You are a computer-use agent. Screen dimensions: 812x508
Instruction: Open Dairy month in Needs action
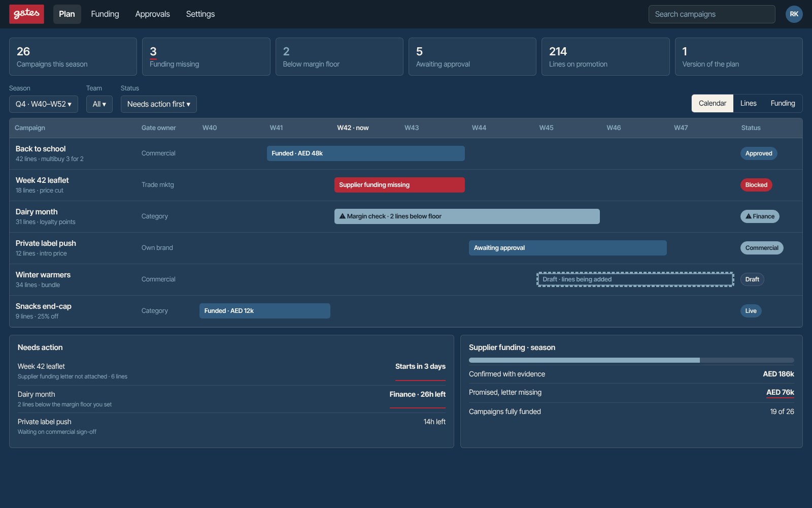point(231,399)
